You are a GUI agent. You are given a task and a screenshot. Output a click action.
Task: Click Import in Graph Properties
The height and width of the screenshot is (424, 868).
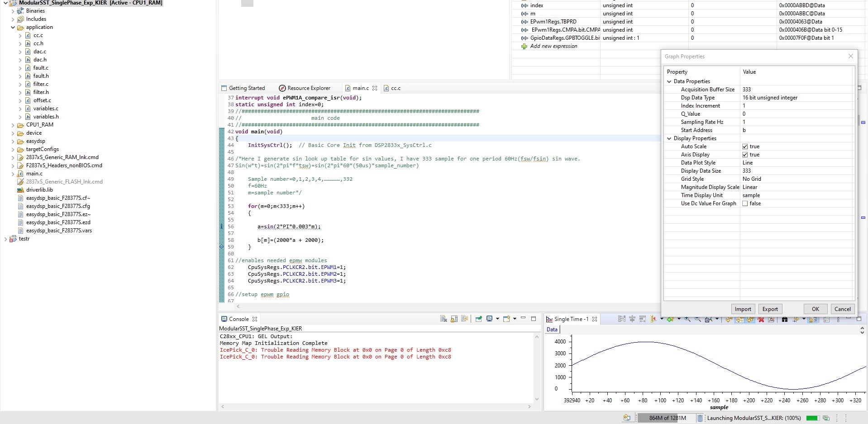(743, 309)
